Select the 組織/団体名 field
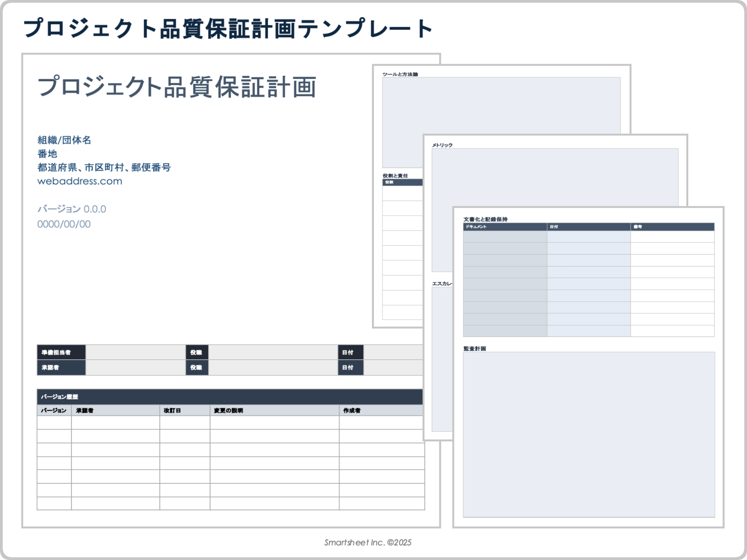The height and width of the screenshot is (560, 747). click(65, 140)
